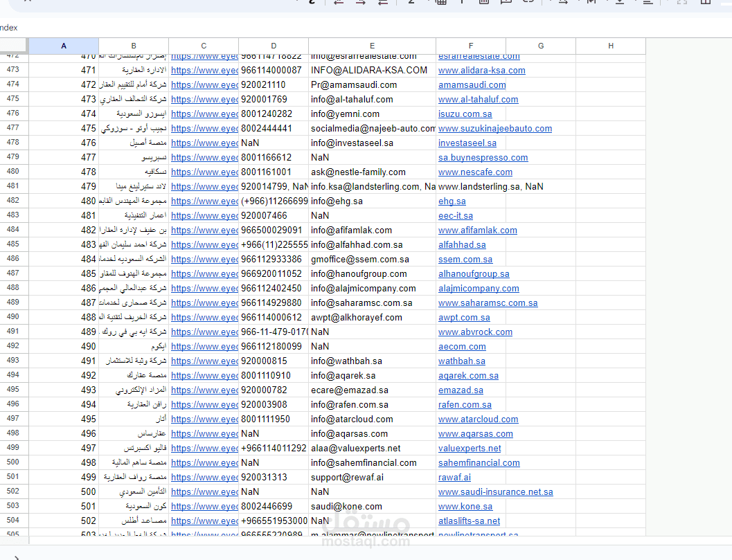Image resolution: width=732 pixels, height=560 pixels.
Task: Open the www.kone.sa link
Action: tap(465, 506)
